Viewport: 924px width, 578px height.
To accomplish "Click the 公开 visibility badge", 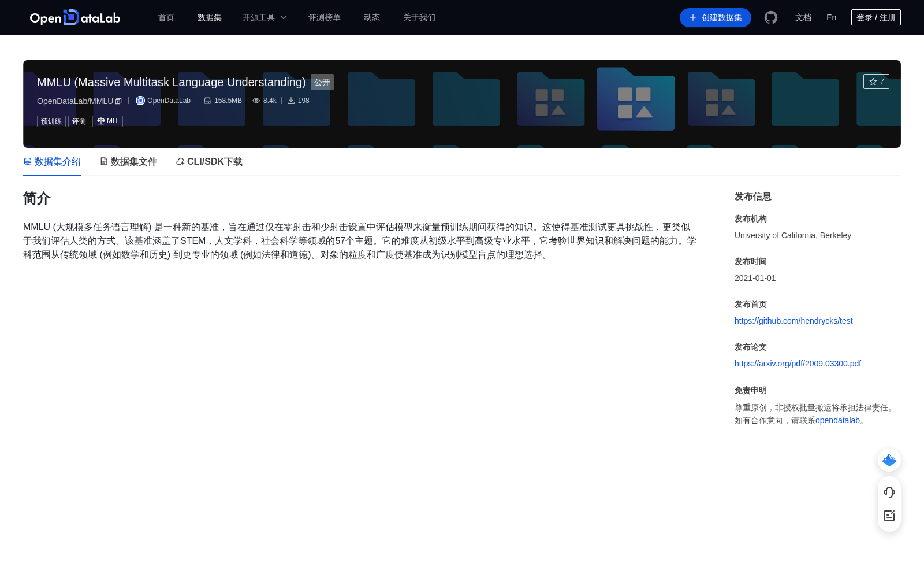I will tap(322, 82).
